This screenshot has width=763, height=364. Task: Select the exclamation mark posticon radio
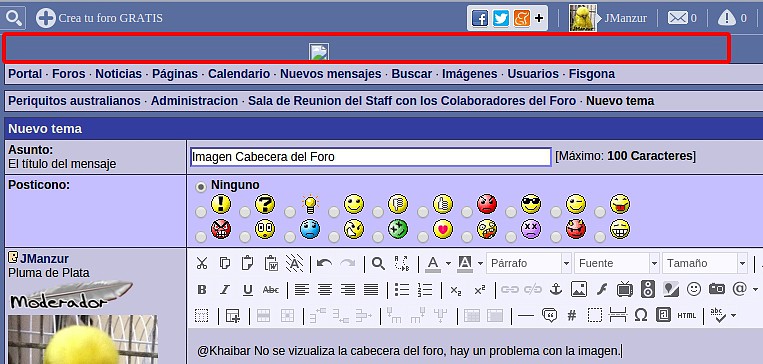coord(200,212)
